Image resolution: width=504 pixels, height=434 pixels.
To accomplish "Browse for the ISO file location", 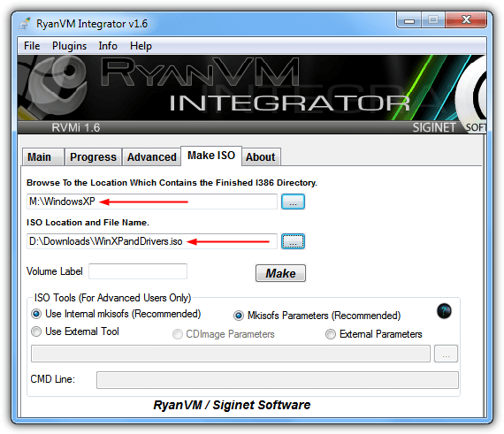I will [293, 241].
